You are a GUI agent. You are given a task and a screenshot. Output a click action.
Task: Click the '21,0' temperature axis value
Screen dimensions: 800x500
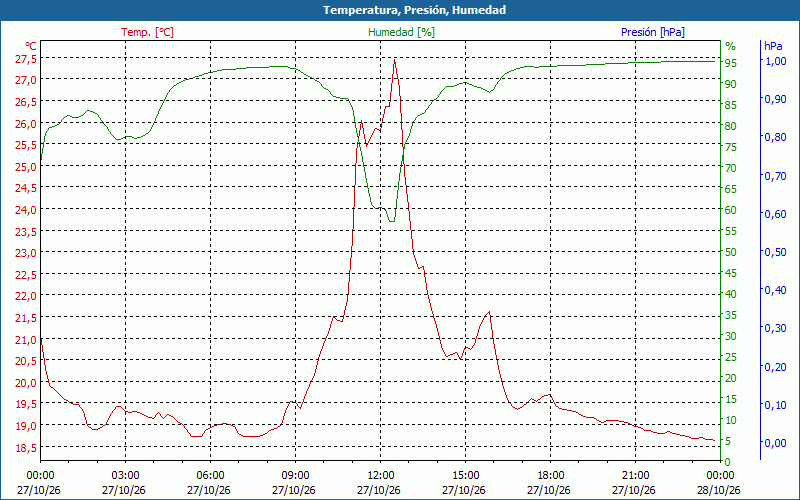point(26,339)
